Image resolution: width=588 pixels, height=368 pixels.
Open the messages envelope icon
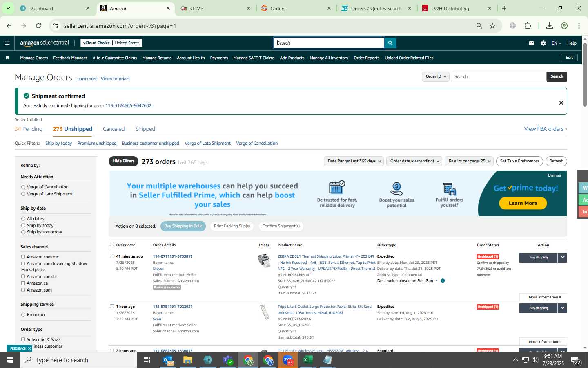[531, 43]
